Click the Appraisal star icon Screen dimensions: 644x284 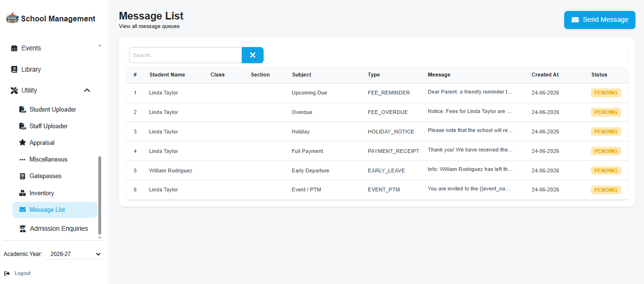22,142
